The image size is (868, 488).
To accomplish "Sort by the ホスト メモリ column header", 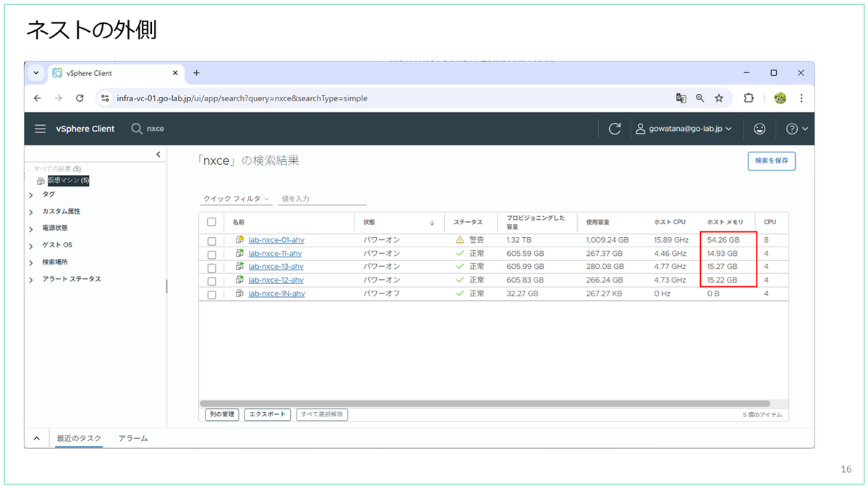I will (x=725, y=223).
